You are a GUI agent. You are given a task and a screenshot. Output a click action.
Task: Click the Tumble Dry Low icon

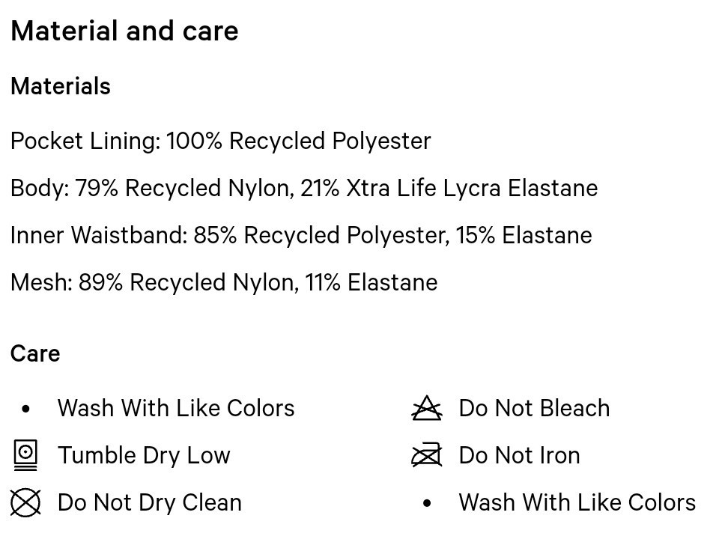(x=25, y=455)
